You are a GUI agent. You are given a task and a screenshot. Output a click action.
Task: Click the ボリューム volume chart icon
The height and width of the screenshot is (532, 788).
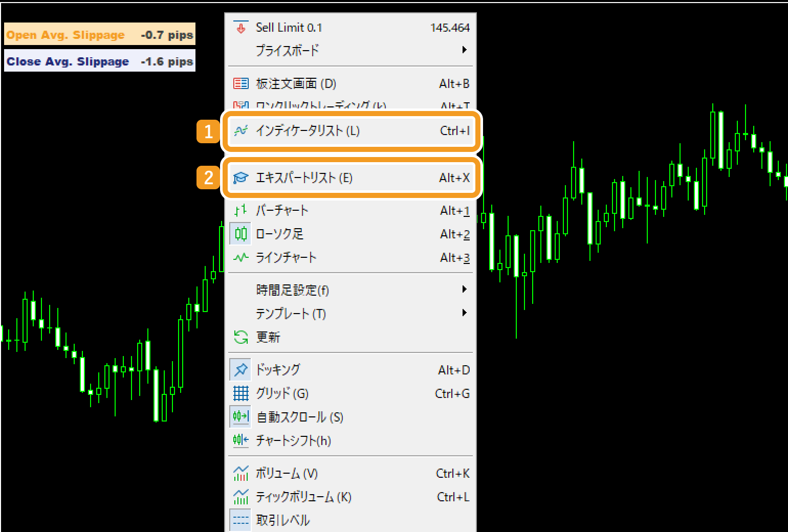[x=240, y=474]
